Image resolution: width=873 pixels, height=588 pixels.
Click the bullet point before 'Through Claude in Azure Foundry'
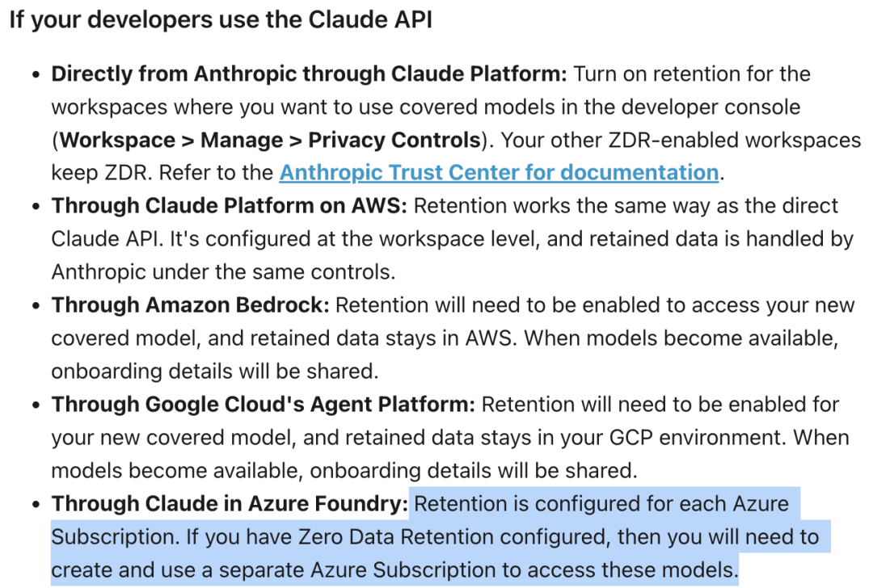36,505
